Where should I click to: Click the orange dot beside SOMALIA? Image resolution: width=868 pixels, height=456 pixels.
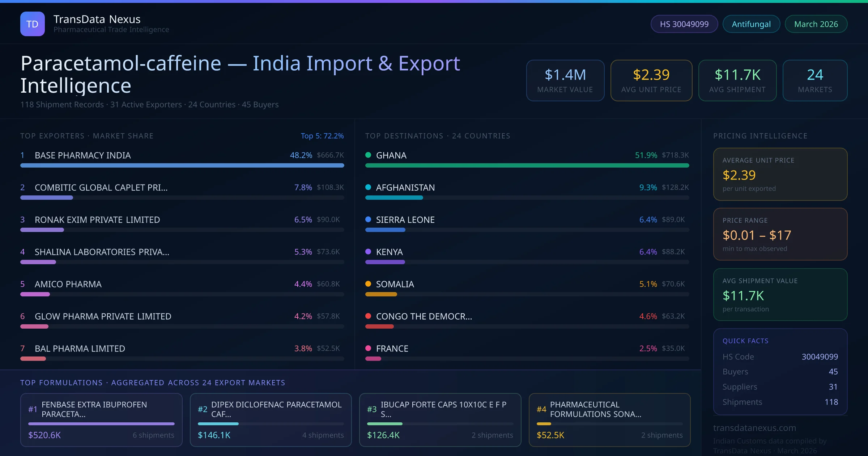coord(368,284)
